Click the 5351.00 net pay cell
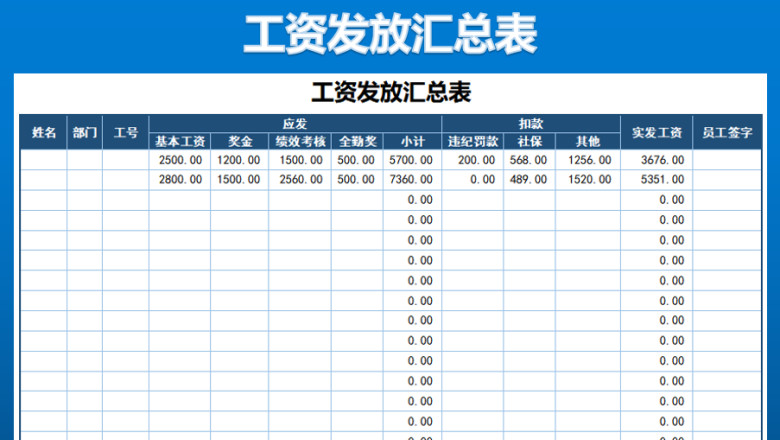 pyautogui.click(x=656, y=179)
